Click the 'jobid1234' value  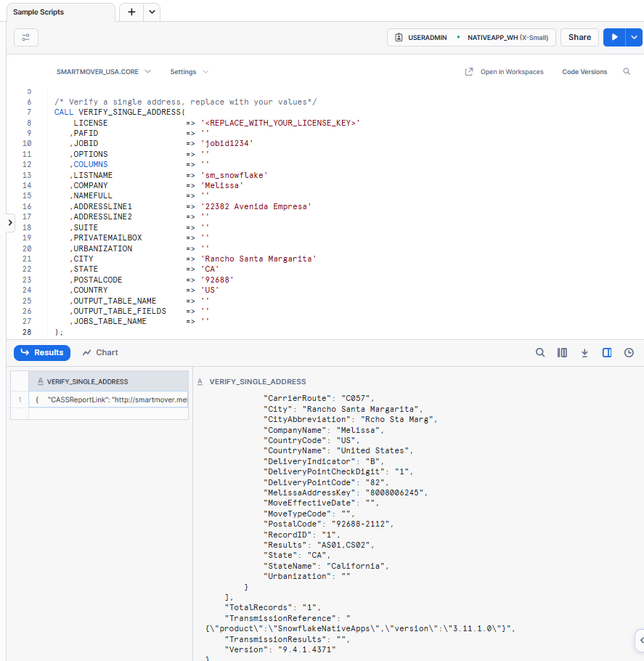pos(227,143)
